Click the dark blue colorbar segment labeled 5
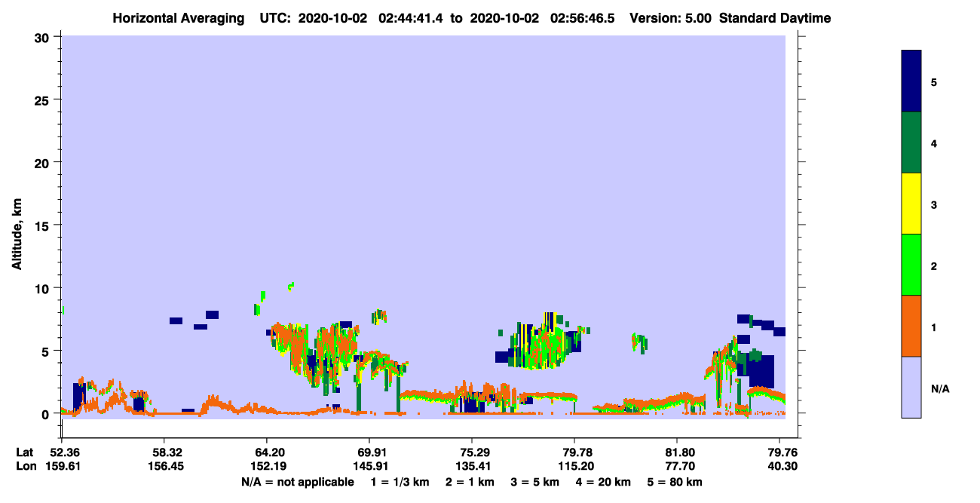 point(911,81)
